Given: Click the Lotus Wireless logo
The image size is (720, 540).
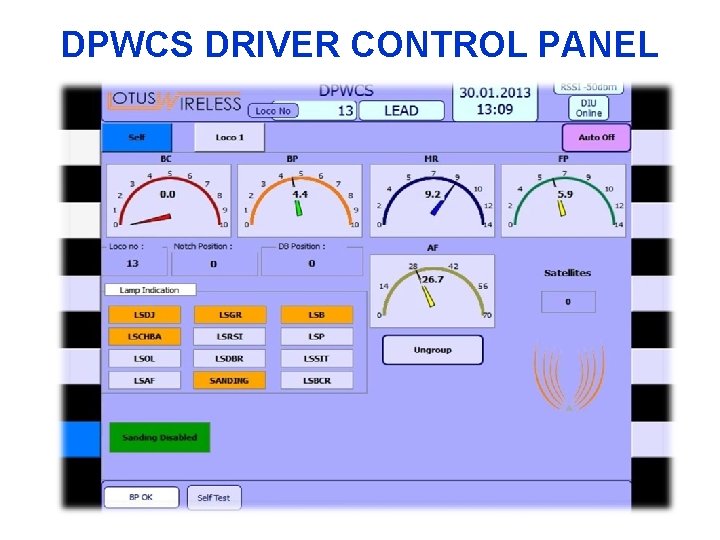Looking at the screenshot, I should (174, 101).
